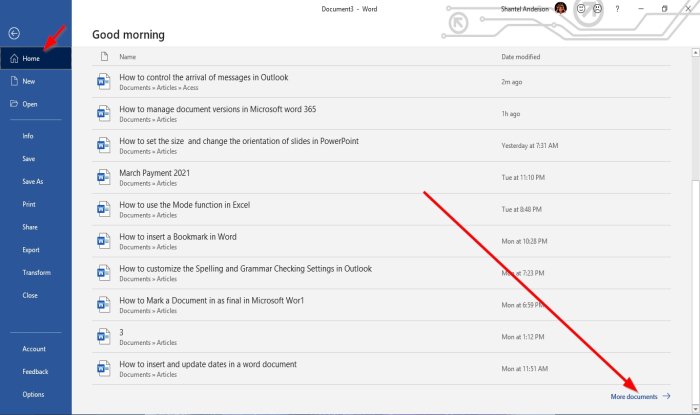The height and width of the screenshot is (415, 700).
Task: Open 'How to manage document versions in Microsoft word 365'
Action: [x=381, y=114]
